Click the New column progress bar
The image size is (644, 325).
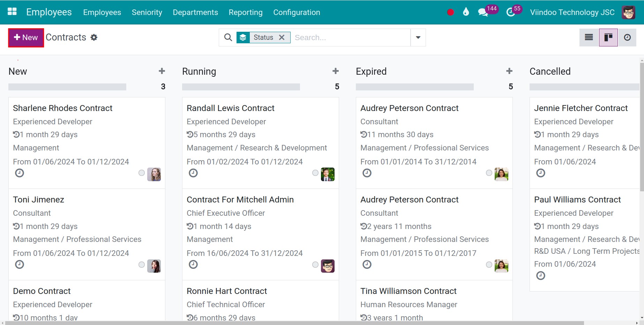67,87
